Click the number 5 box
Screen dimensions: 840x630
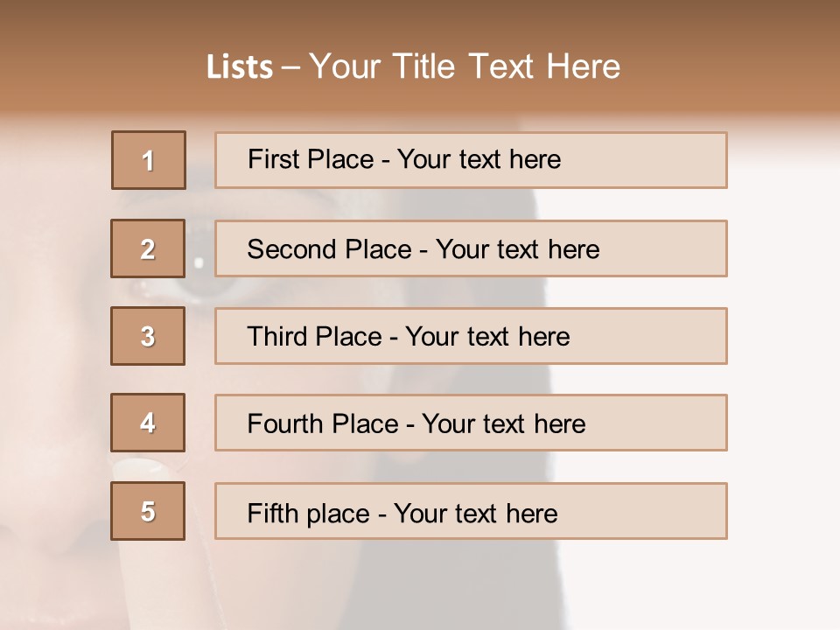(x=148, y=511)
